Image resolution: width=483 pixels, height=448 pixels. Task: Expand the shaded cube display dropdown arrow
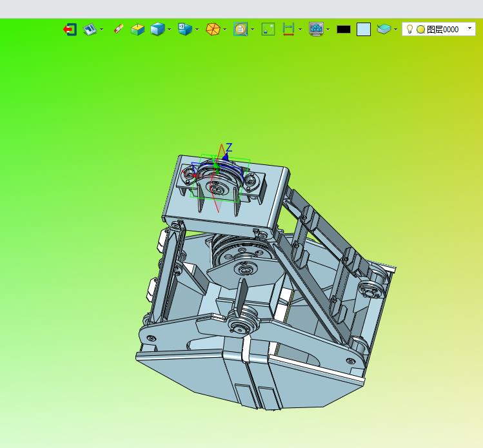tap(170, 30)
